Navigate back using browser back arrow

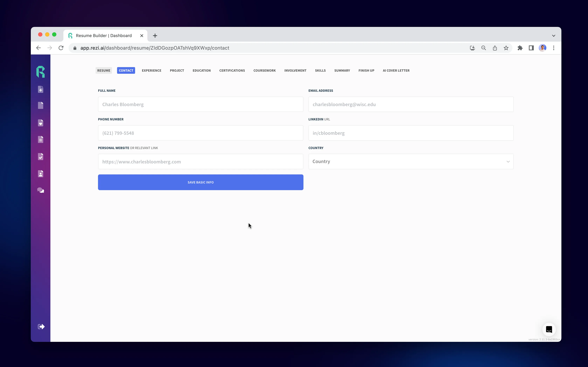coord(38,48)
